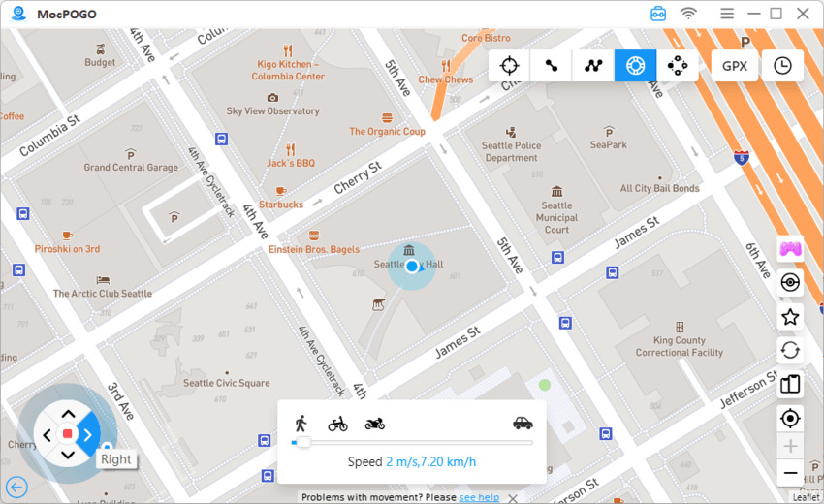Viewport: 824px width, 504px height.
Task: Select the Jump teleport mode icon
Action: coord(678,66)
